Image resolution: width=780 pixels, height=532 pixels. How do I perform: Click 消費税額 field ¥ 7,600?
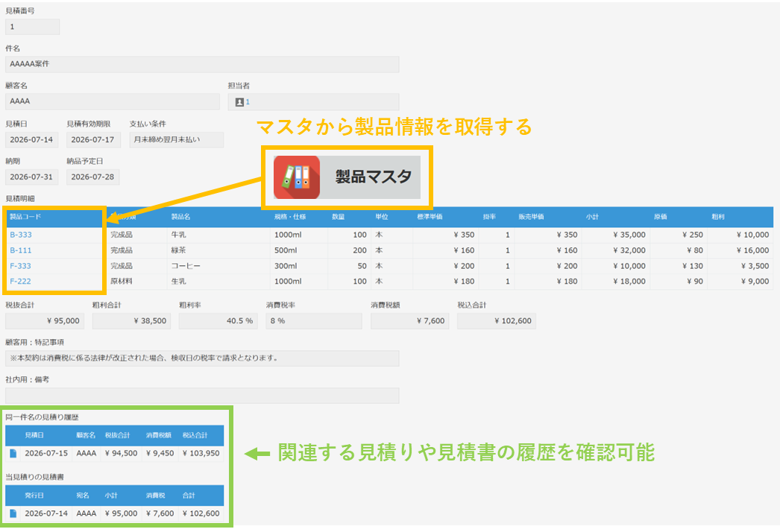pos(410,321)
